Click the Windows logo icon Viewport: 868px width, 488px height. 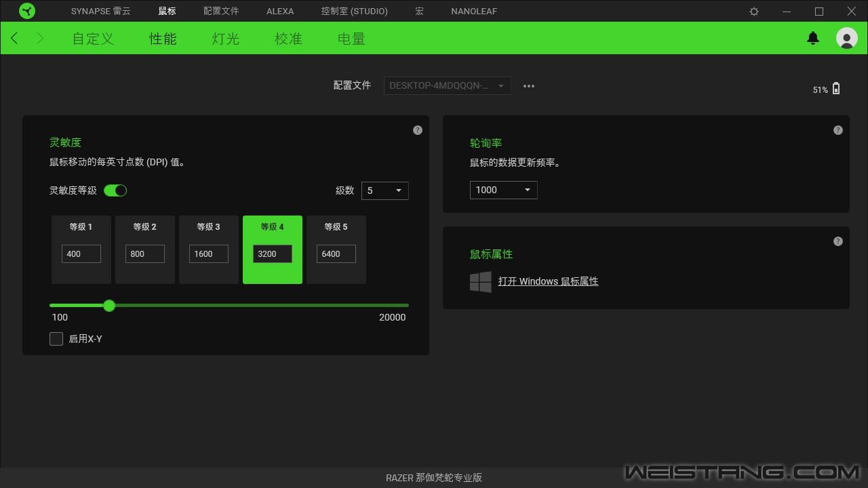(481, 282)
